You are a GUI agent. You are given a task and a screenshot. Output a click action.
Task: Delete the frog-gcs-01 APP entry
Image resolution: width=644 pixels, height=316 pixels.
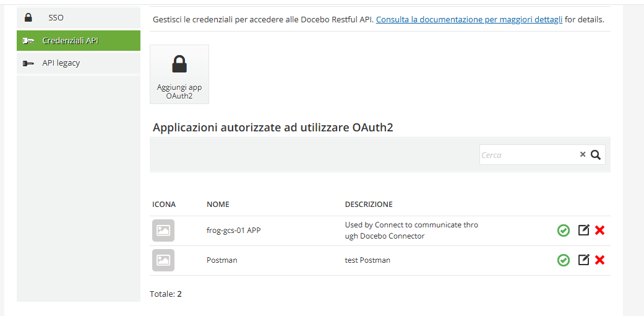[x=599, y=230]
